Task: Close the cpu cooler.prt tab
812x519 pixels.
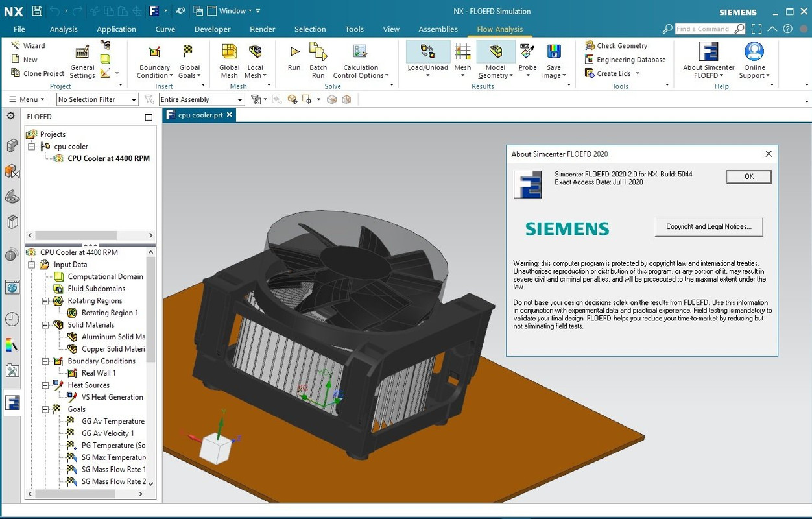Action: click(x=230, y=115)
